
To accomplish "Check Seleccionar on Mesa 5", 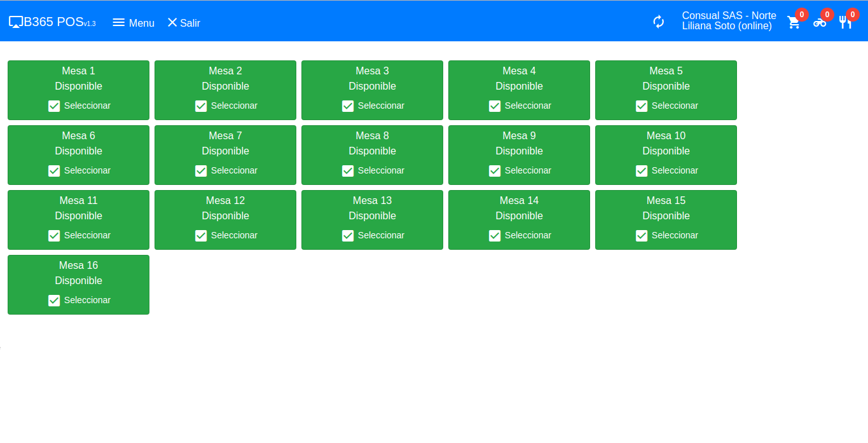I will 667,106.
